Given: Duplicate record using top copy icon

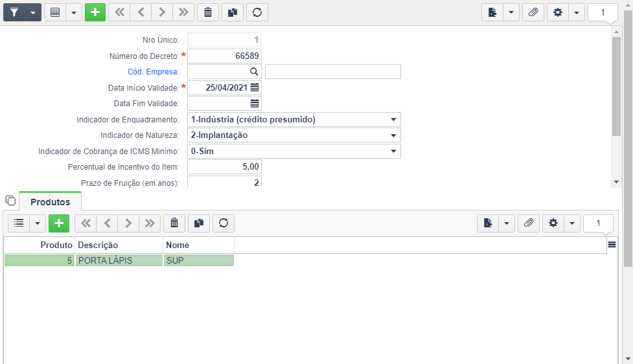Looking at the screenshot, I should (x=233, y=12).
